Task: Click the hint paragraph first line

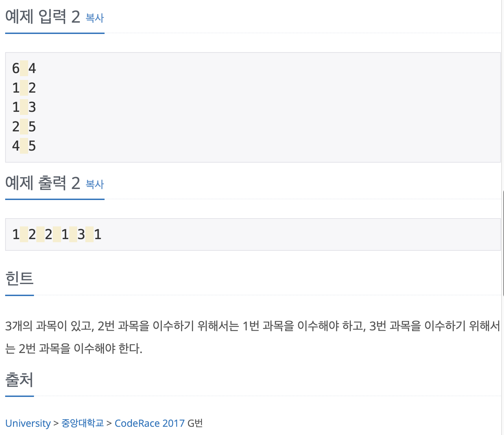Action: coord(253,326)
